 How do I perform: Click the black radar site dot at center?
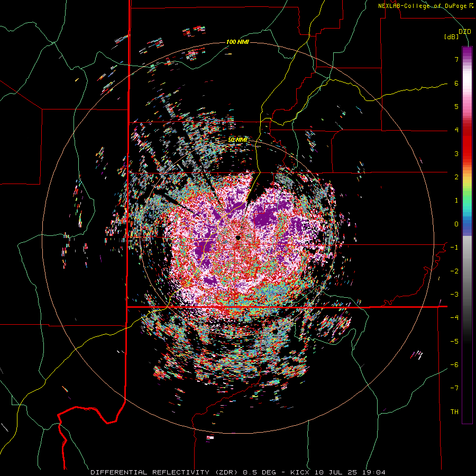tap(238, 237)
